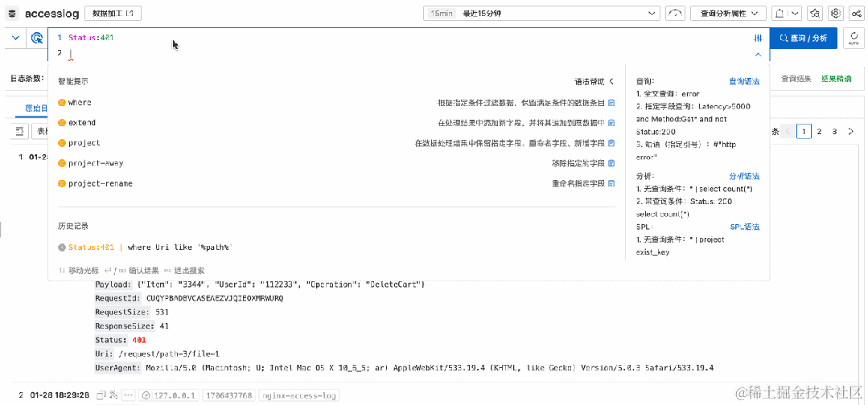
Task: Open the doc icon for the project row
Action: [611, 143]
